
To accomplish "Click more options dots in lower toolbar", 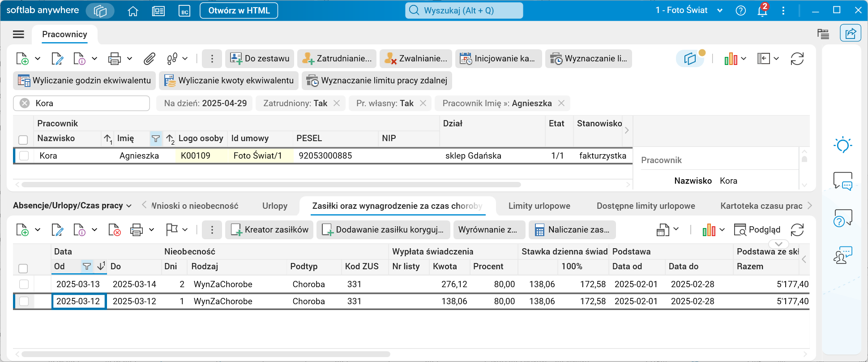I will 212,230.
